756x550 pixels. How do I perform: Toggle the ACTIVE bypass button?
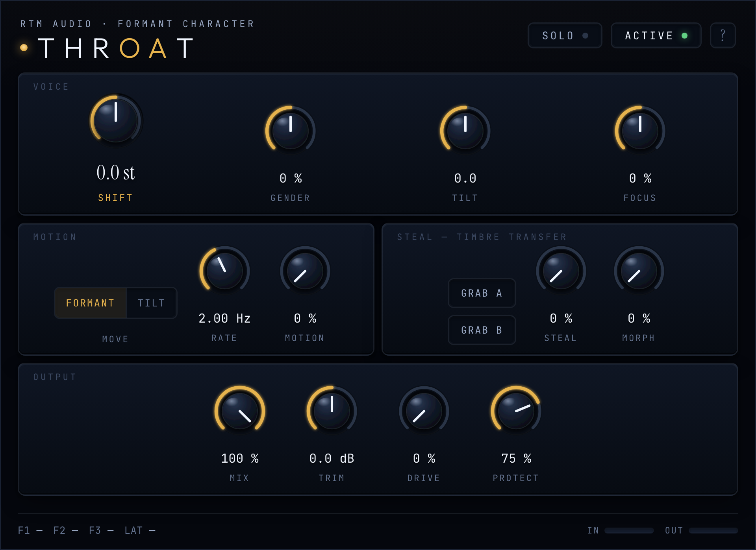click(656, 35)
